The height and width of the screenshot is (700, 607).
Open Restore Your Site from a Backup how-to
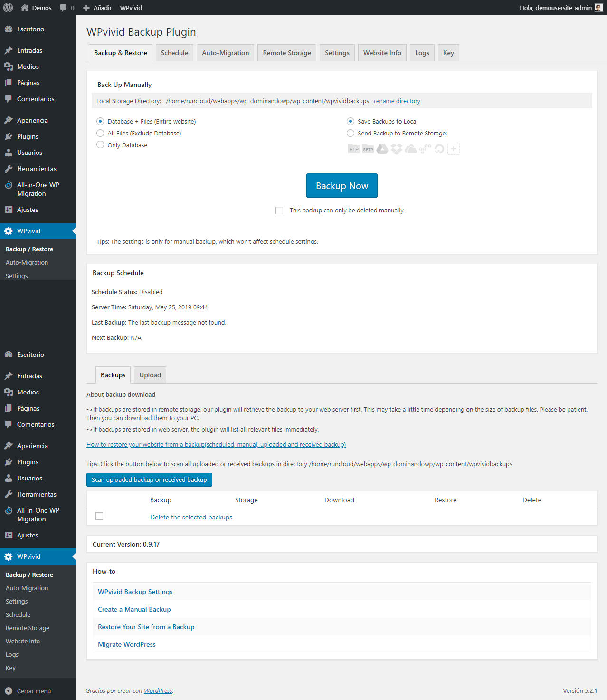146,627
